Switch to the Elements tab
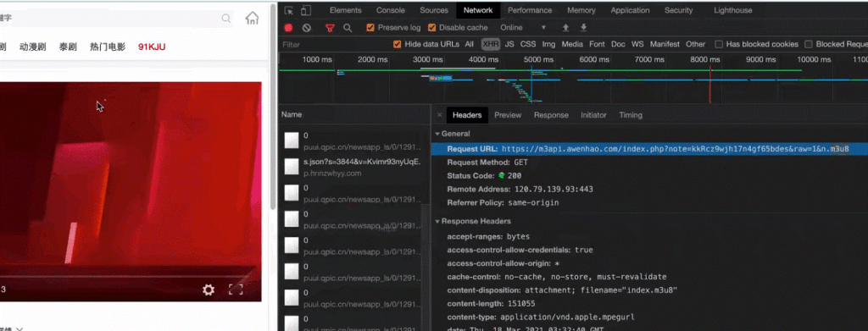 coord(346,10)
